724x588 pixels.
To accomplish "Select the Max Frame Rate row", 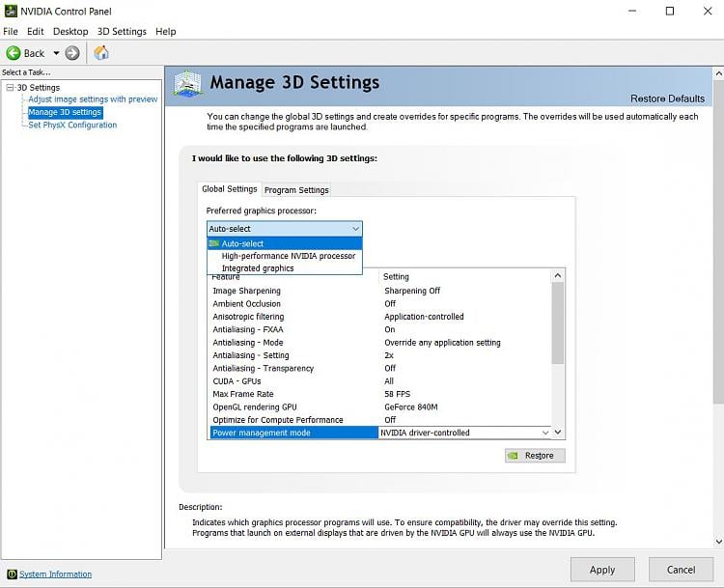I will click(381, 395).
